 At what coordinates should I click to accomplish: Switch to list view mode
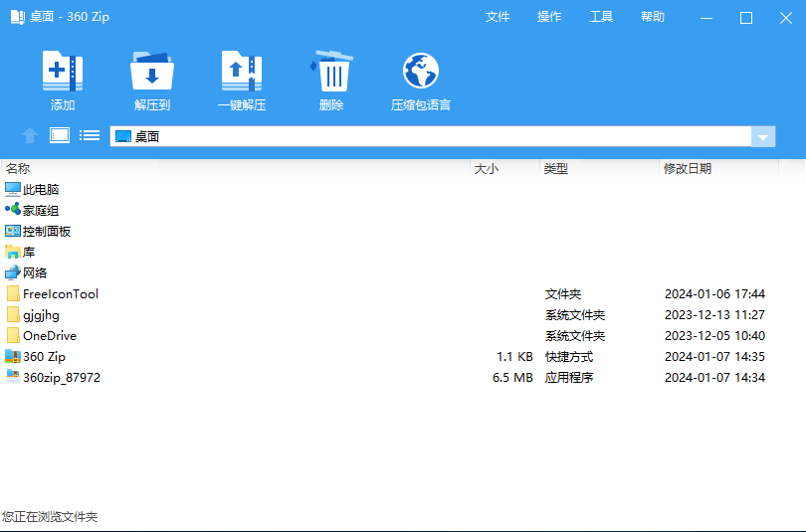90,136
